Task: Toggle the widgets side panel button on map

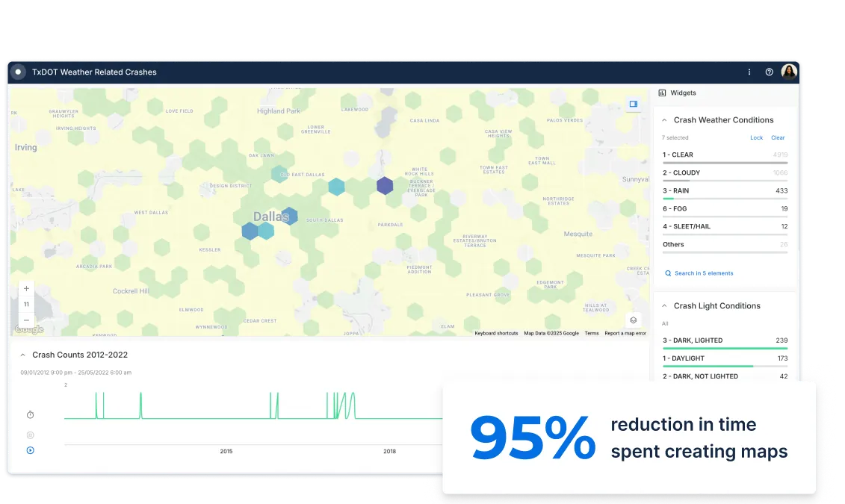Action: coord(633,105)
